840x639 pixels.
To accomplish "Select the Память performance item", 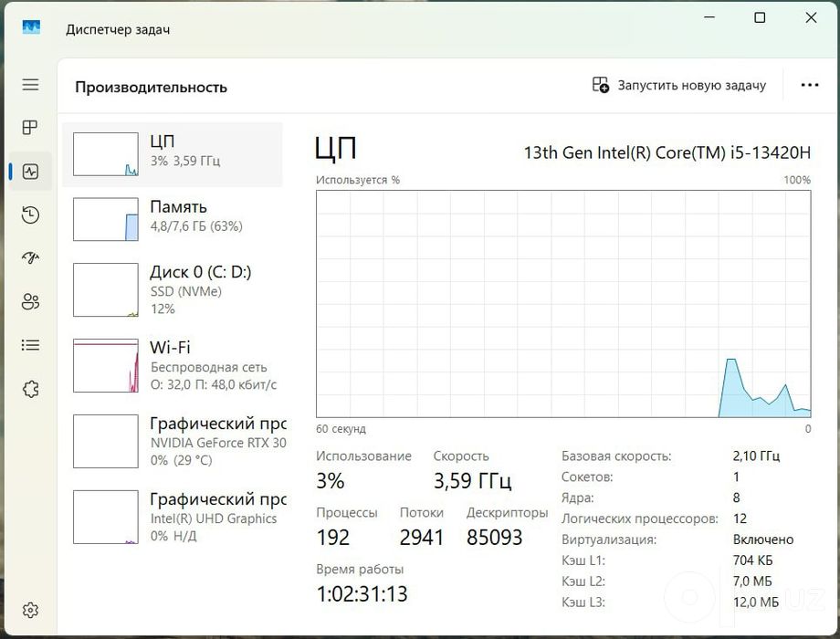I will [x=173, y=219].
